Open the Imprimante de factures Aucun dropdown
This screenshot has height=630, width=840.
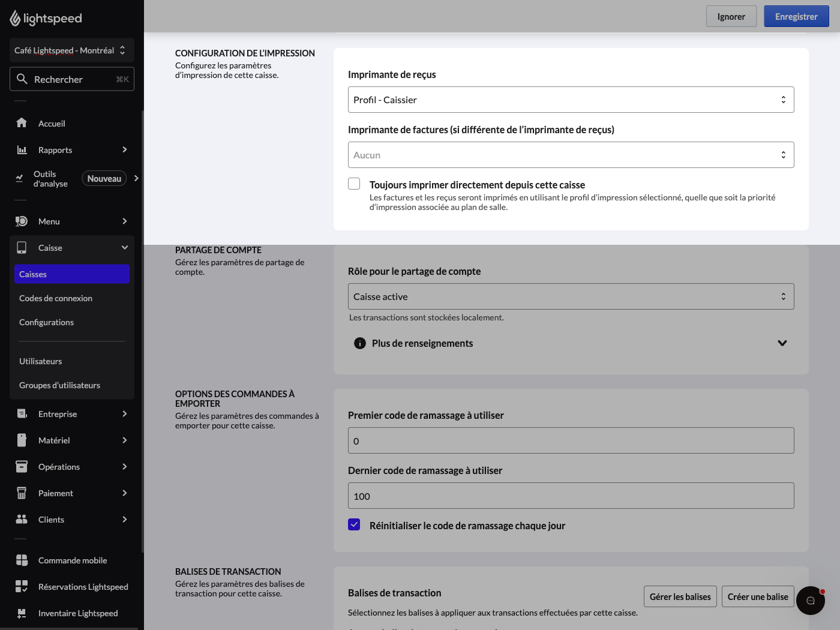pyautogui.click(x=571, y=155)
